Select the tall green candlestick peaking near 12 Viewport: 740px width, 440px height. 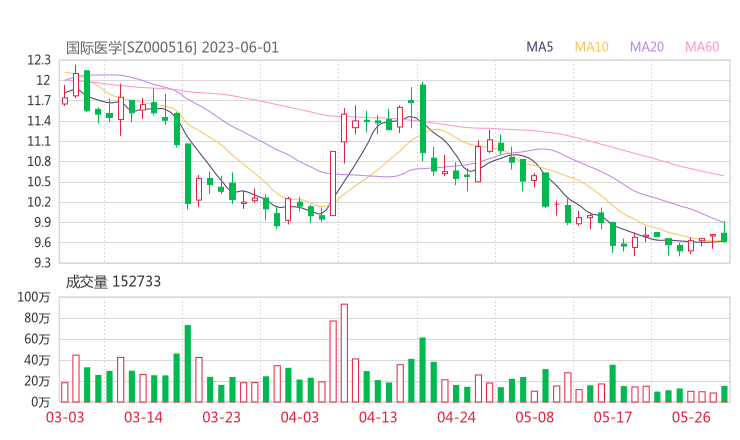coord(423,119)
